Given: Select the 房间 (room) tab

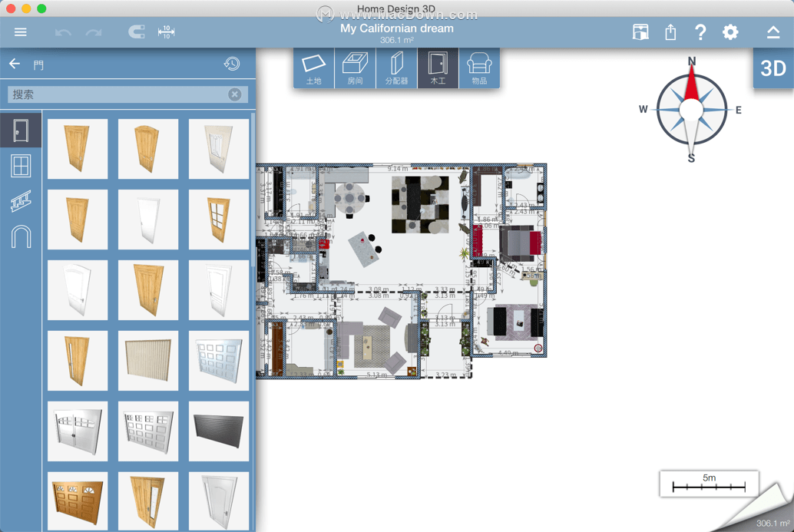Looking at the screenshot, I should [x=355, y=68].
